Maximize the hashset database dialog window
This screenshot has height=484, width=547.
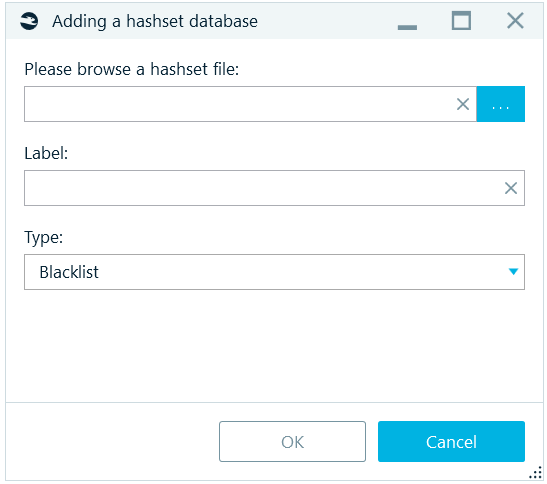[x=461, y=21]
